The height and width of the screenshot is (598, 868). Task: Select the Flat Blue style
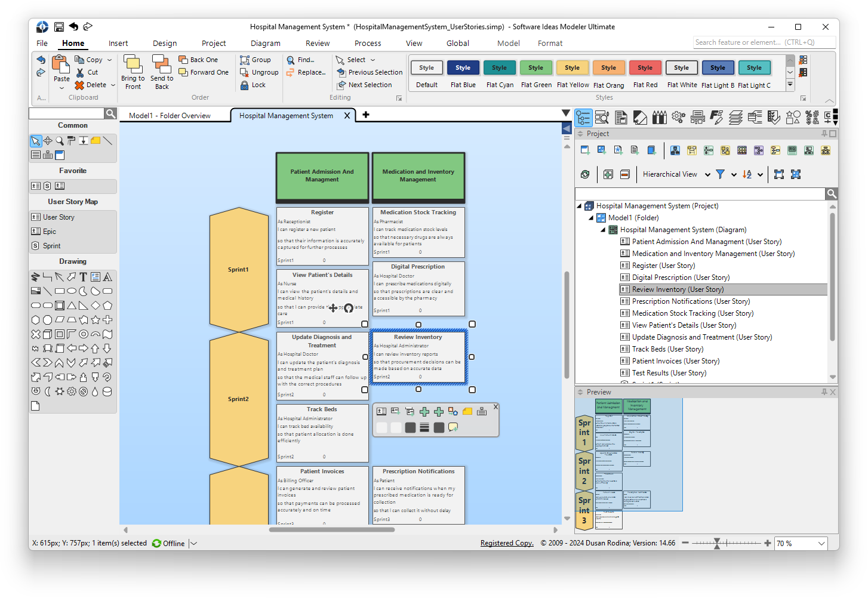click(x=463, y=74)
